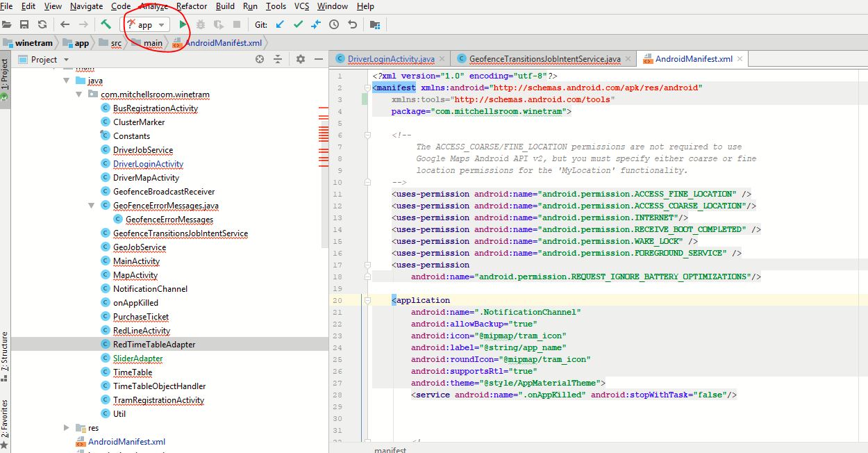Toggle the Project tool window sidebar button
The height and width of the screenshot is (453, 868).
(5, 73)
